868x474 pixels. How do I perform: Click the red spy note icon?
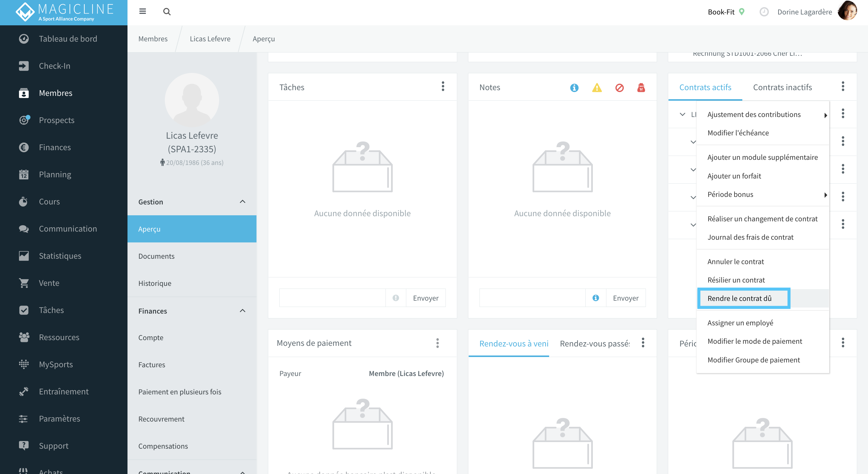click(x=641, y=88)
